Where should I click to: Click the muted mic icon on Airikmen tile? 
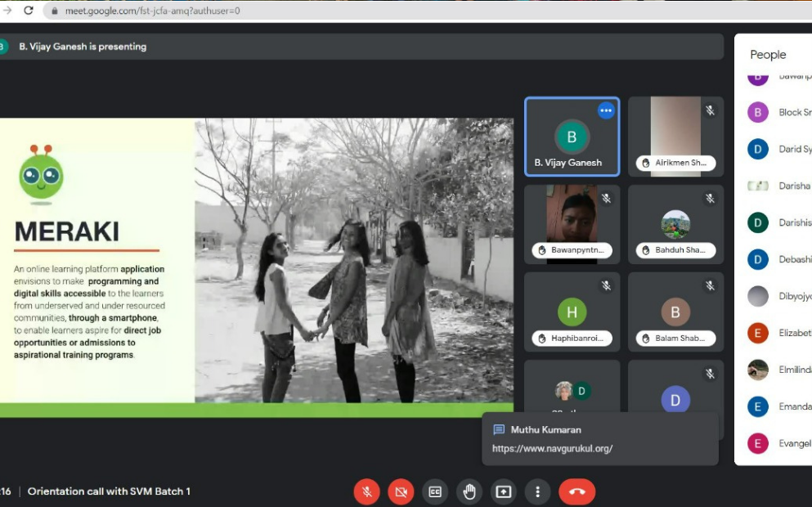(x=710, y=110)
